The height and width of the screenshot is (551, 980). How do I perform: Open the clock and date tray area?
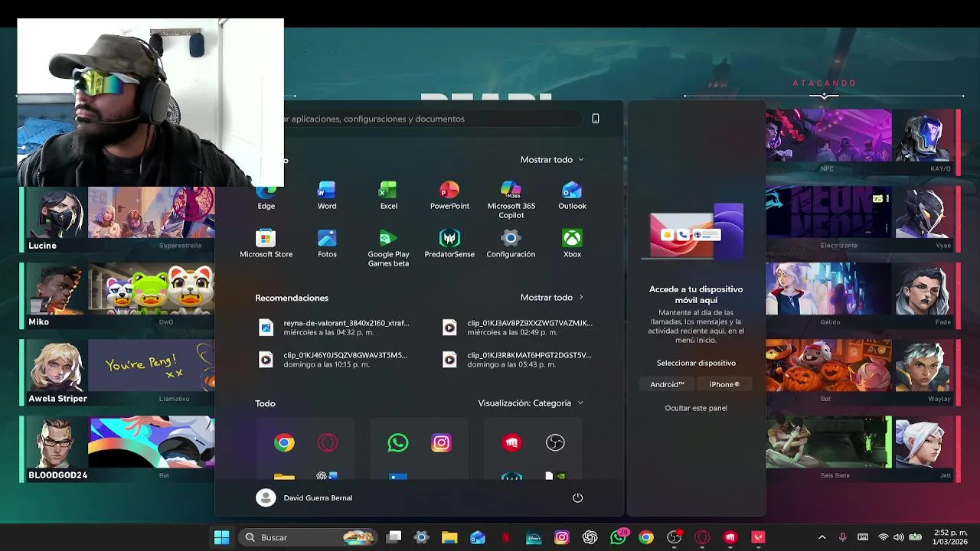point(950,537)
